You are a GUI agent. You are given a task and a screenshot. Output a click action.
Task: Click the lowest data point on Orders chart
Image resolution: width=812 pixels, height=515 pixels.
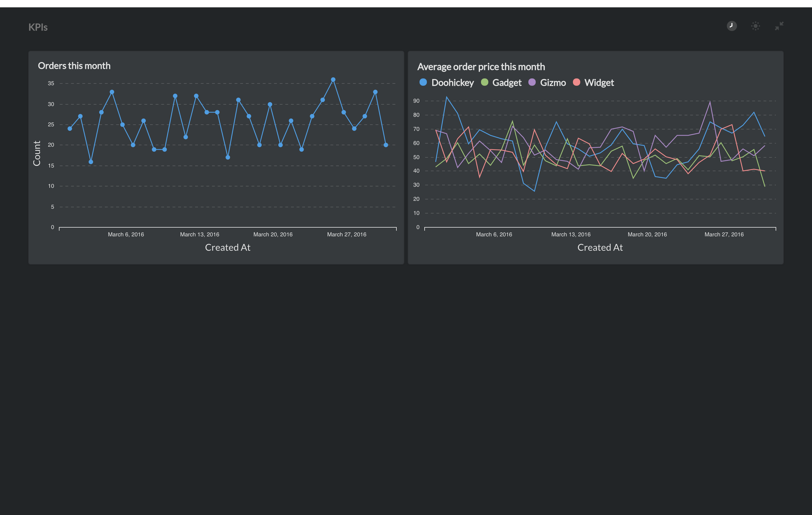tap(91, 162)
